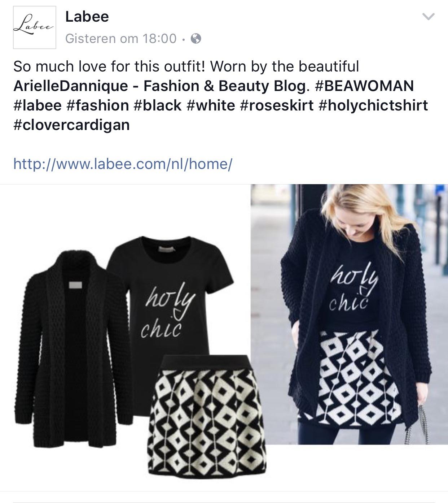
Task: Tap the #holychictshirt hashtag
Action: click(373, 105)
